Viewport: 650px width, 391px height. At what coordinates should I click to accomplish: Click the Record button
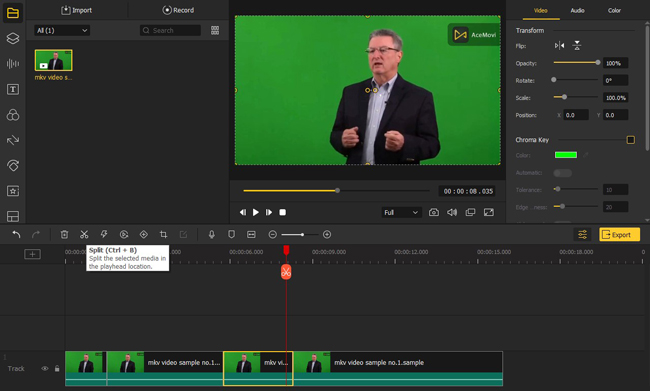coord(178,10)
